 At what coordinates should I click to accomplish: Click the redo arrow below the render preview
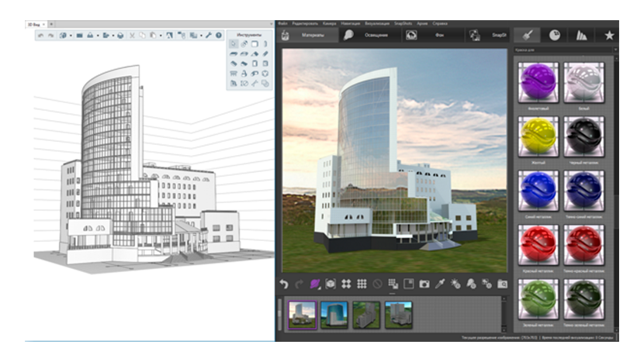click(x=299, y=284)
